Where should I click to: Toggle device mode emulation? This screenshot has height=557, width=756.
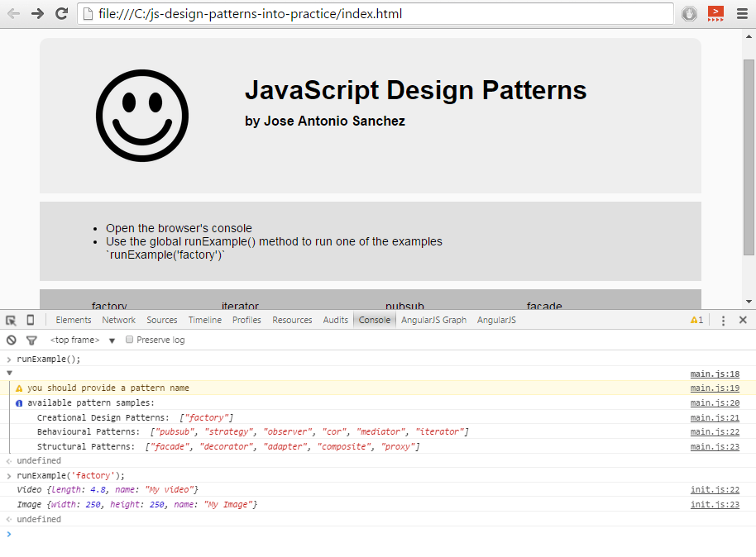click(29, 320)
